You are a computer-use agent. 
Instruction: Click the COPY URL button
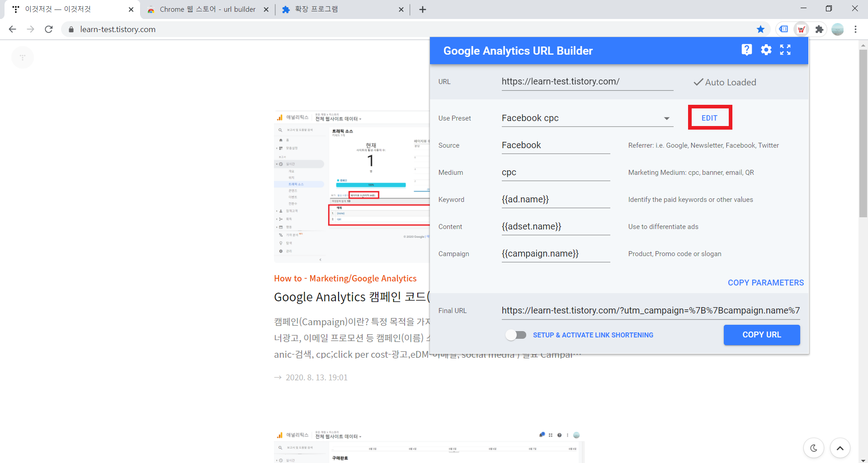(762, 335)
